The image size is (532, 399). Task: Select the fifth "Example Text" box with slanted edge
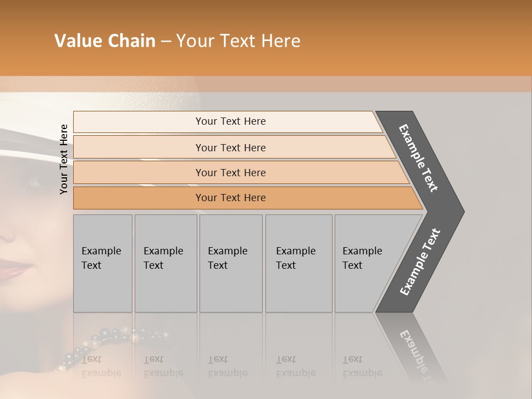[x=366, y=263]
